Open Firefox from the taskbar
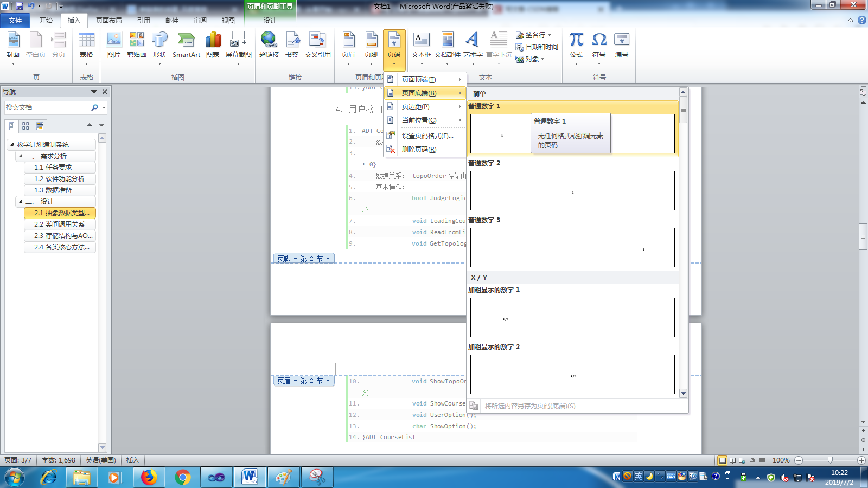This screenshot has height=488, width=868. pyautogui.click(x=149, y=477)
